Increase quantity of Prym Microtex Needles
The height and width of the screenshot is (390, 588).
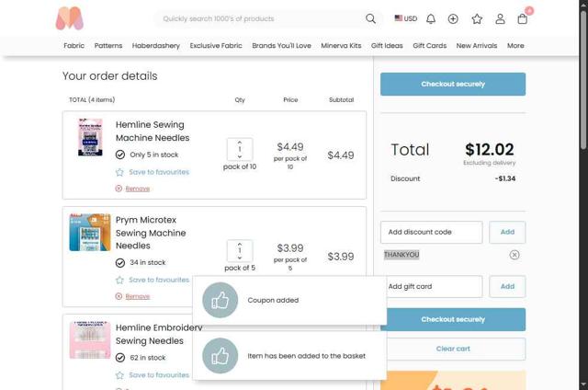click(240, 244)
